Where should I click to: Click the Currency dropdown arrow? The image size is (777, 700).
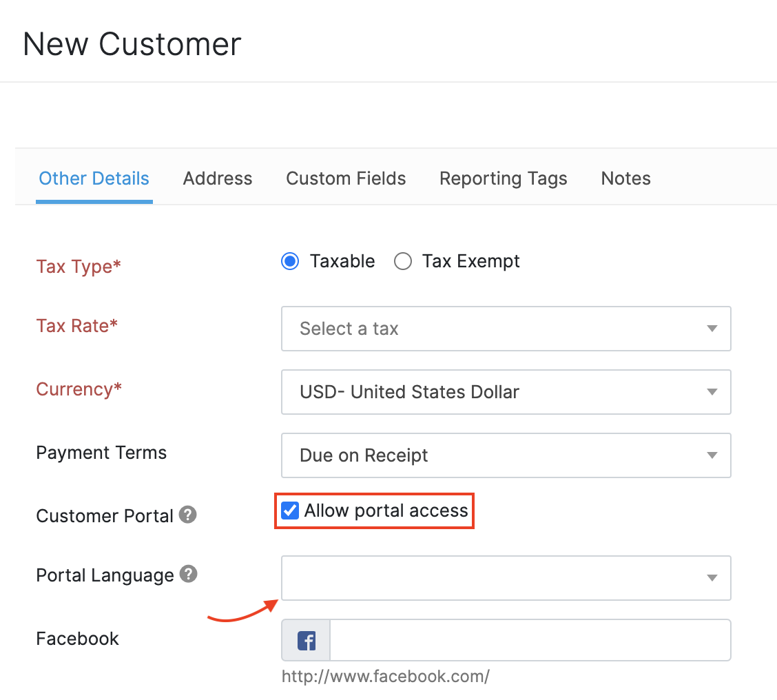[712, 392]
